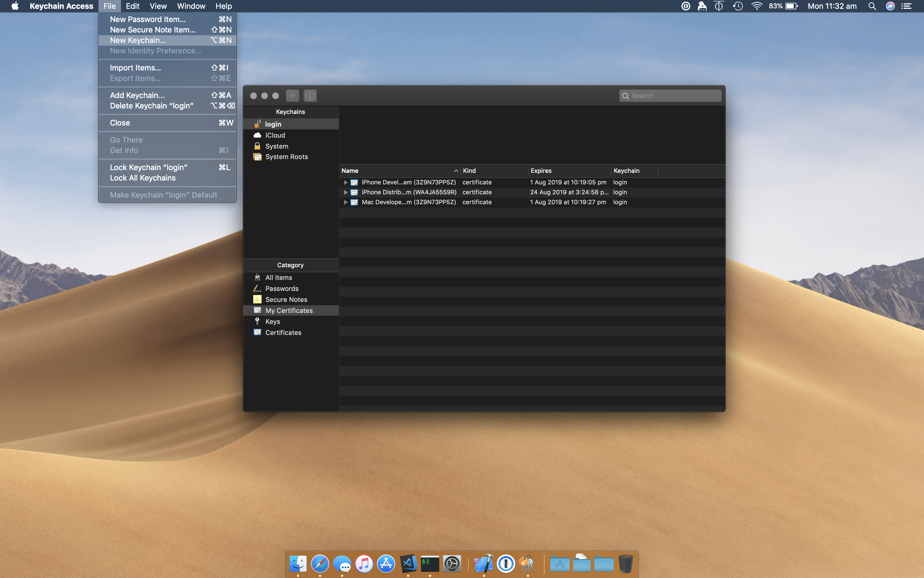Image resolution: width=924 pixels, height=578 pixels.
Task: Open Safari from the Dock
Action: click(x=320, y=563)
